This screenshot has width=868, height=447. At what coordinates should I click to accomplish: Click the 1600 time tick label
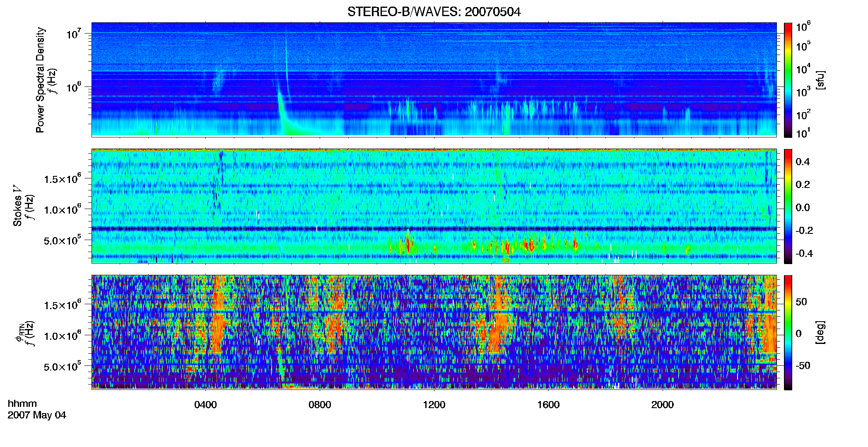548,405
